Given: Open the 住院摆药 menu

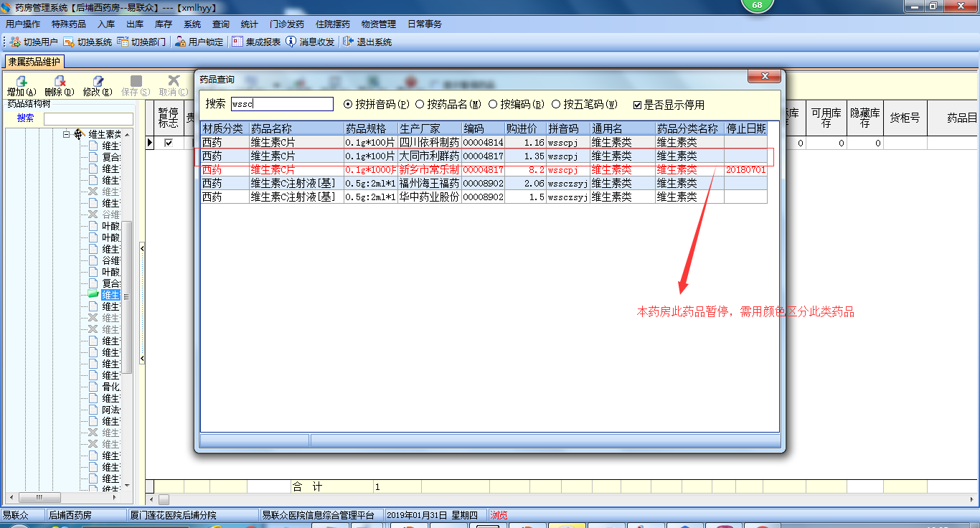Looking at the screenshot, I should (x=333, y=24).
